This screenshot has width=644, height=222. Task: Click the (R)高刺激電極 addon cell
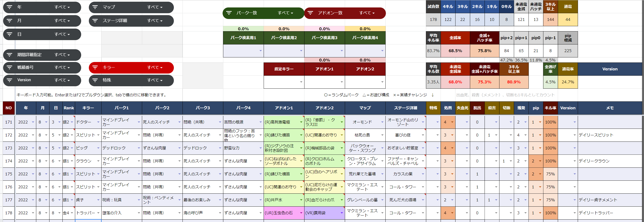(x=284, y=122)
